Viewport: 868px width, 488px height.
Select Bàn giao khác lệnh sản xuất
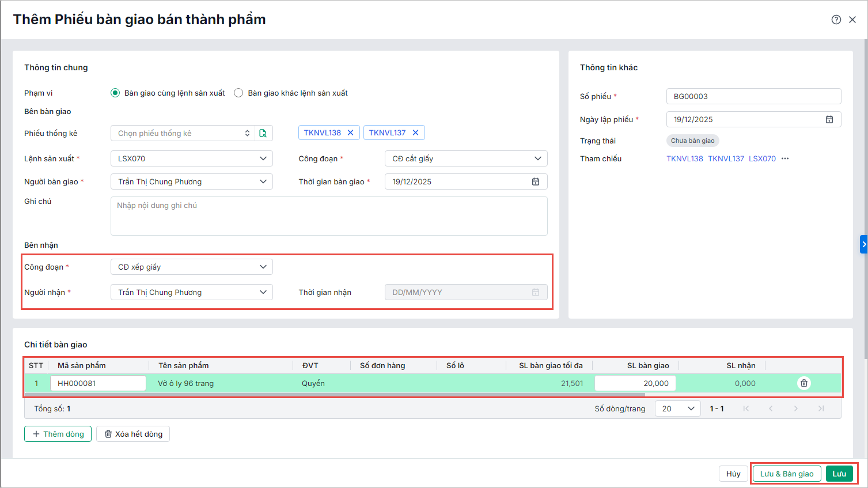click(238, 93)
